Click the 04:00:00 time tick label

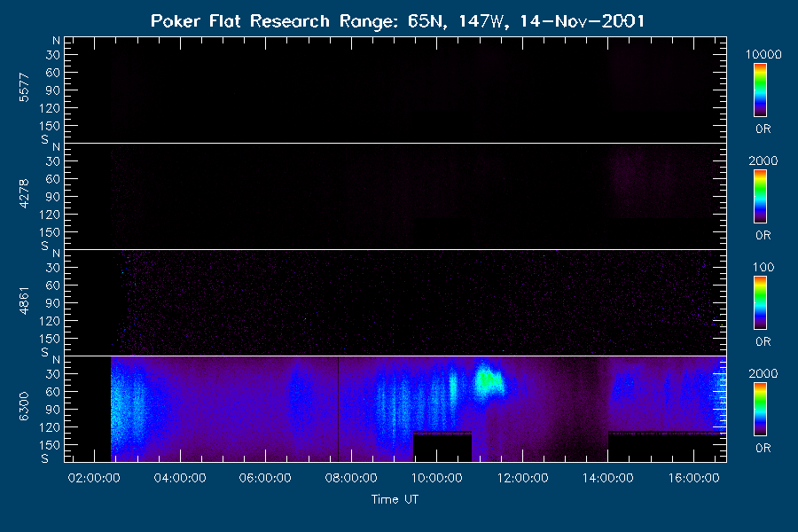[x=180, y=478]
